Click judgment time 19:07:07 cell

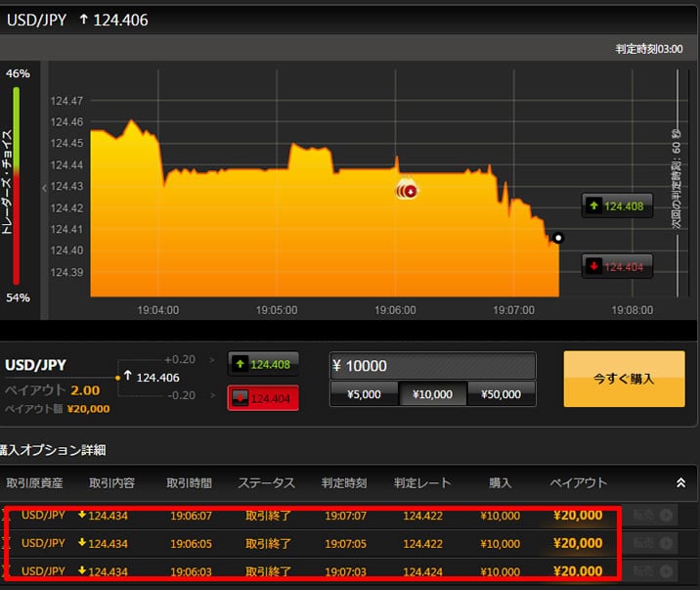click(345, 516)
